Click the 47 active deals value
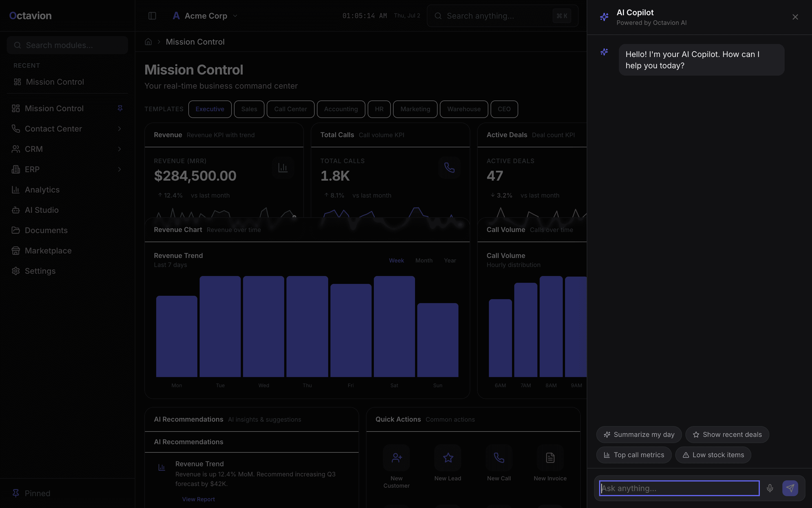 [x=495, y=176]
